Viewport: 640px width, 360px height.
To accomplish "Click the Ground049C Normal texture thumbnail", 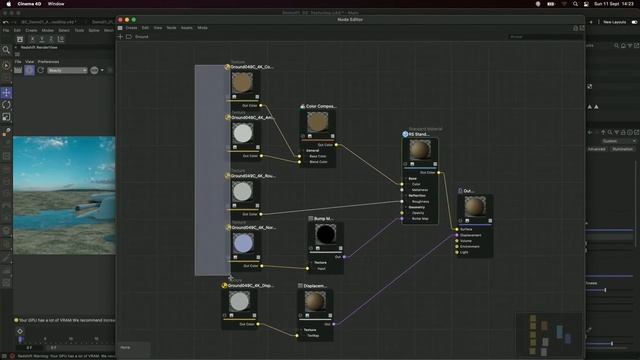I will [x=243, y=244].
